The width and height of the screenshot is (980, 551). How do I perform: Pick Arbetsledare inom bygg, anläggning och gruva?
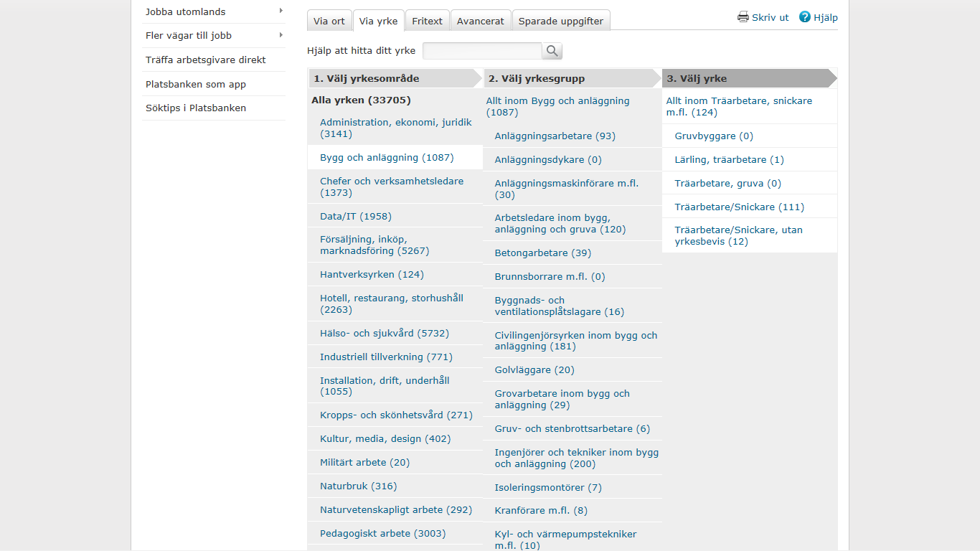560,224
